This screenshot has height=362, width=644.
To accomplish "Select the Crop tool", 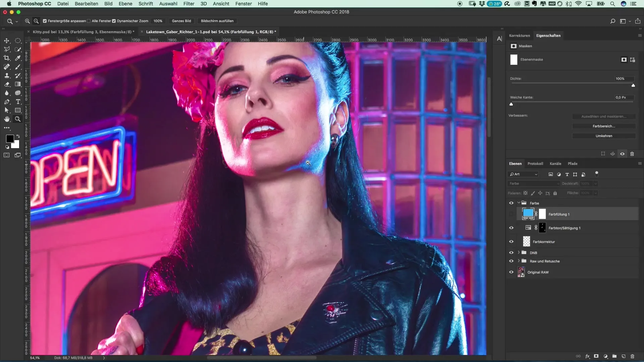I will [7, 58].
